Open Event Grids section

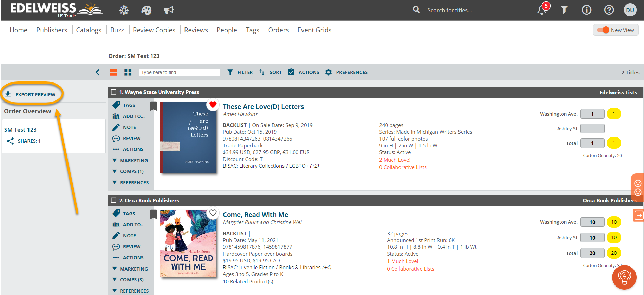[314, 30]
